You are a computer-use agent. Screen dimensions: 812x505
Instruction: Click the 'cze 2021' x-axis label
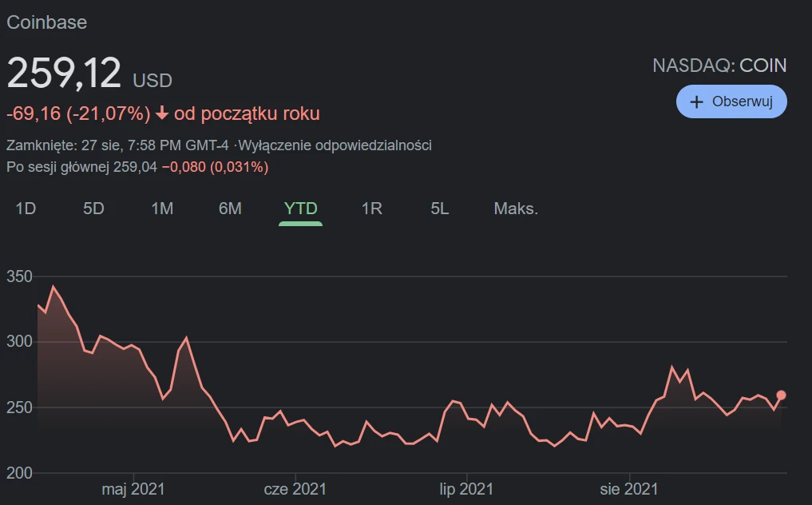(x=295, y=489)
